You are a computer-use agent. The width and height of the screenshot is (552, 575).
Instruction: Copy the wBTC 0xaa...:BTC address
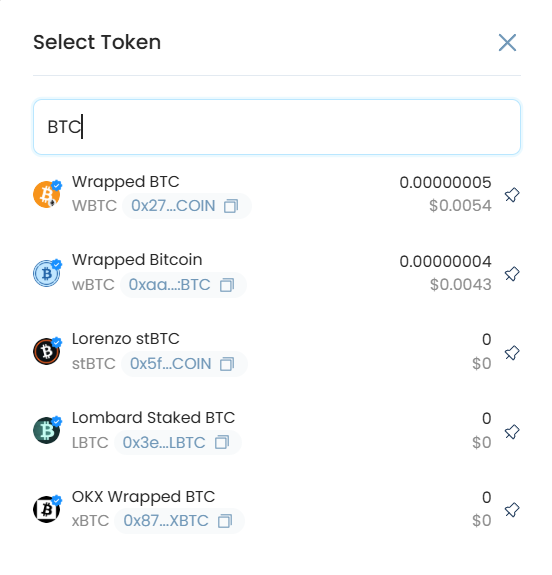(227, 285)
